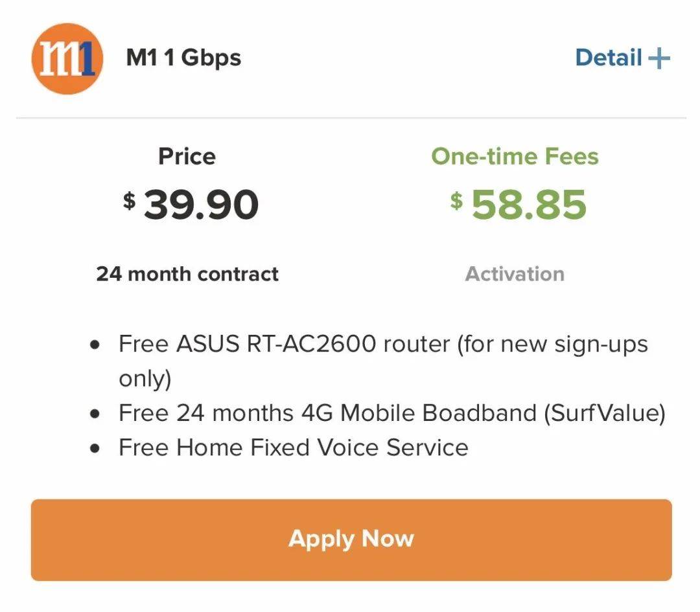
Task: Click the One-time Fees heading
Action: (x=515, y=156)
